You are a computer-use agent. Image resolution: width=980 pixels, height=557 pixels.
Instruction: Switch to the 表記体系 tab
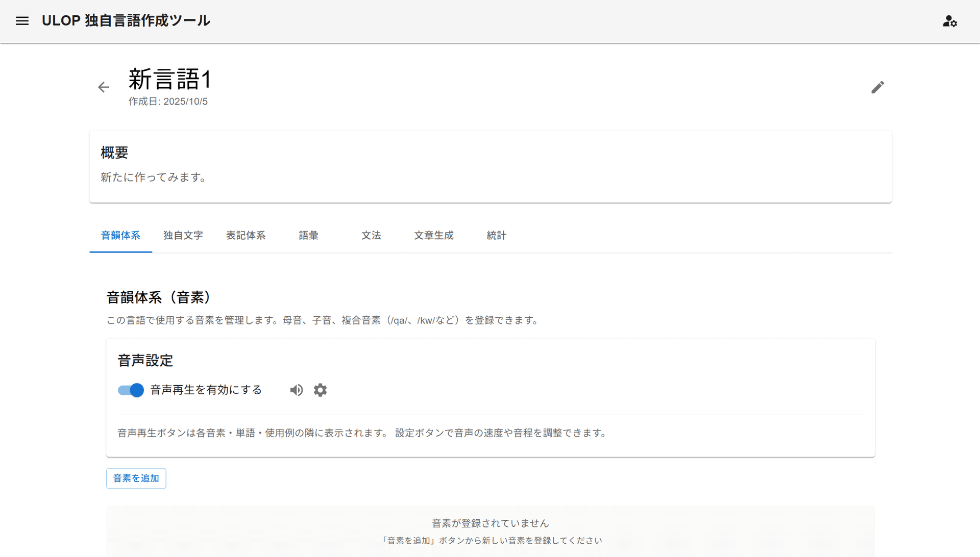[246, 236]
